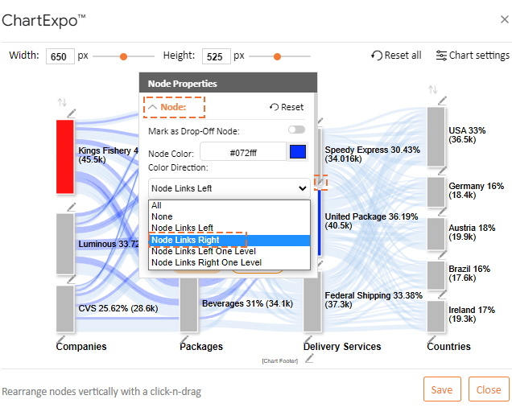Screen dimensions: 512x420
Task: Click the pencil icon above USA node
Action: [x=442, y=101]
